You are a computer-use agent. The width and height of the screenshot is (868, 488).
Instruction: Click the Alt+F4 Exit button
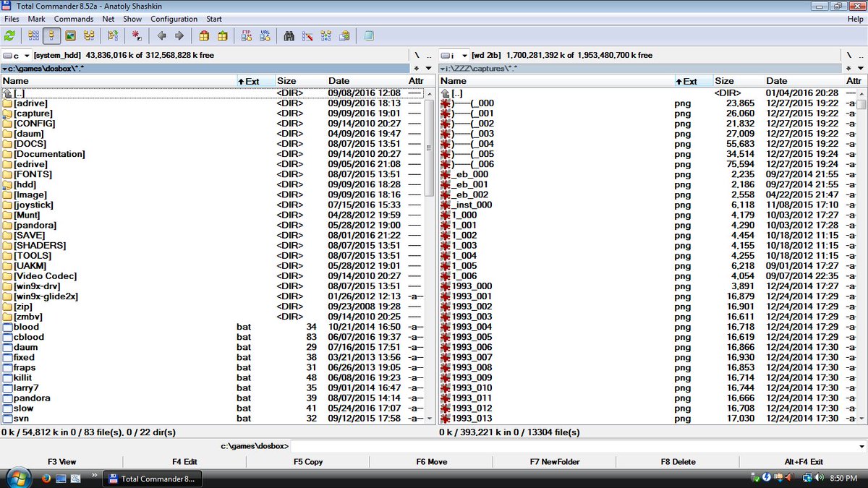pos(804,461)
